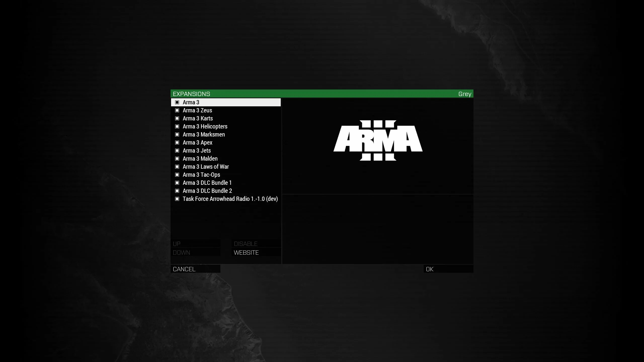Cancel the expansions dialog
644x362 pixels.
[x=195, y=269]
